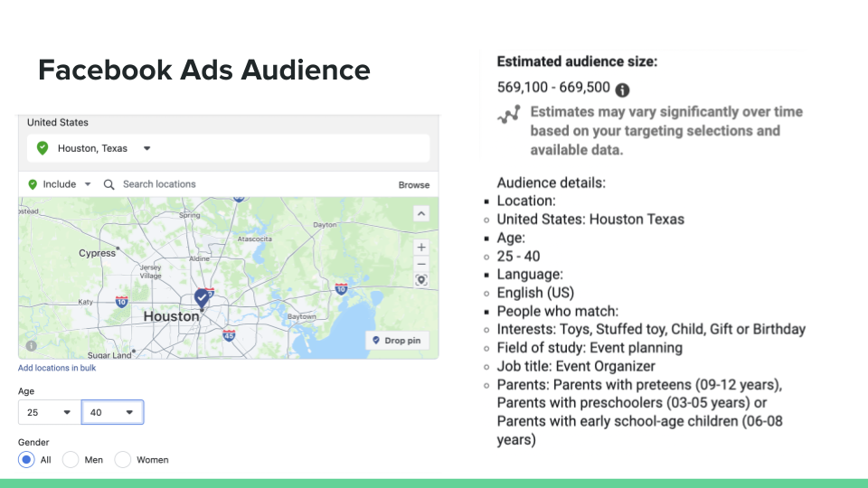Select the Men gender option

[x=71, y=460]
